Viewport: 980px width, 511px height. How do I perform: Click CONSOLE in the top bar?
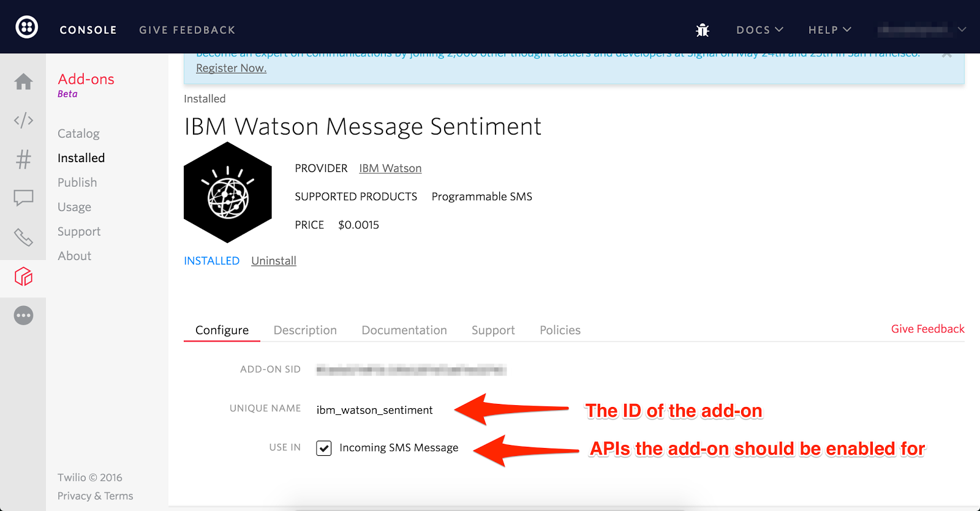[88, 30]
